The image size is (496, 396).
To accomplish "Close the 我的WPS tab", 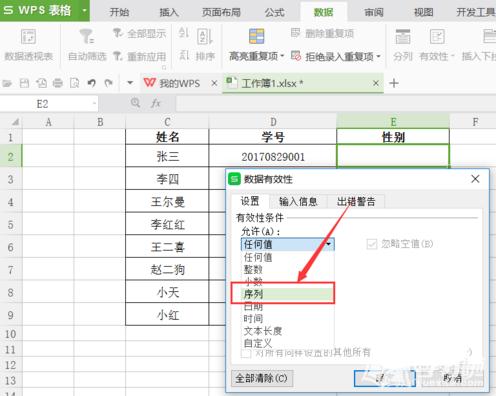I will coord(214,83).
